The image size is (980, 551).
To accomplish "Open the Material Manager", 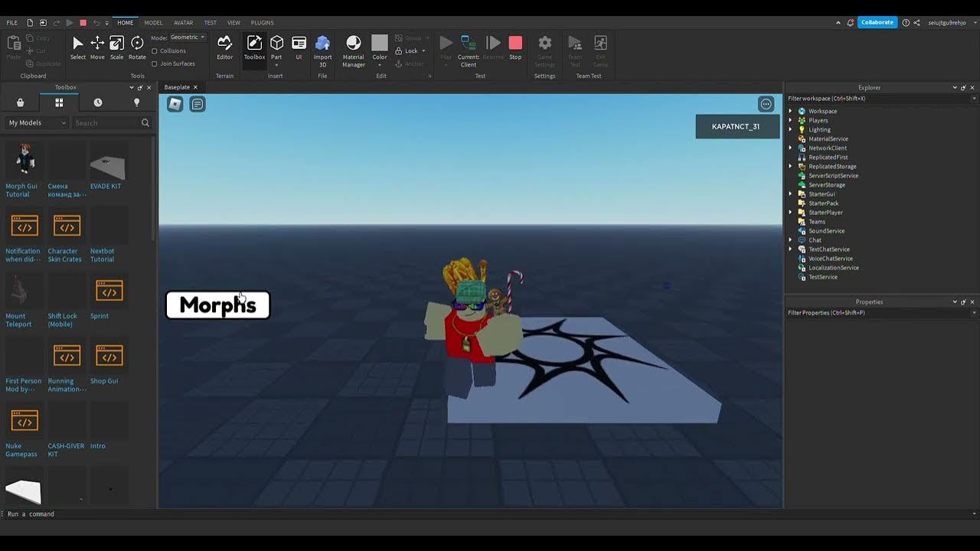I will 353,51.
